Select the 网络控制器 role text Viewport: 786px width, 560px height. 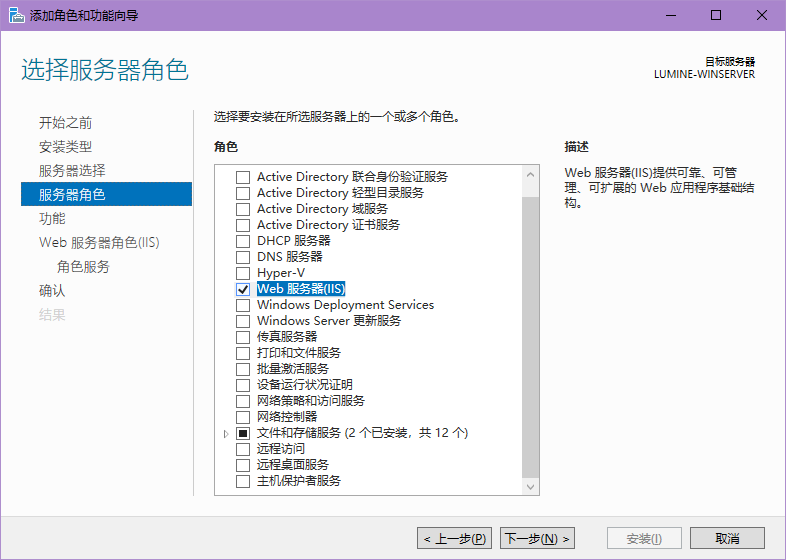coord(287,417)
